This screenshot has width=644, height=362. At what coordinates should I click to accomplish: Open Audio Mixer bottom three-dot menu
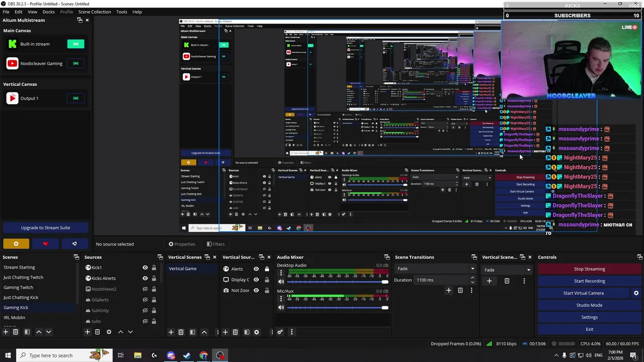(291, 332)
